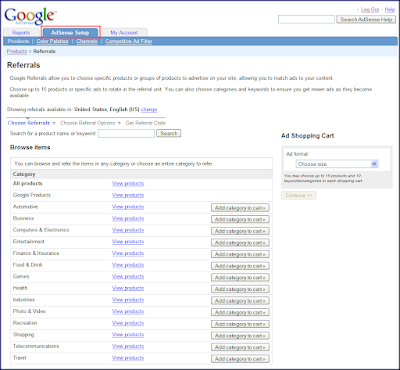Select the AdSense Setup tab
The image size is (400, 370).
[x=70, y=32]
